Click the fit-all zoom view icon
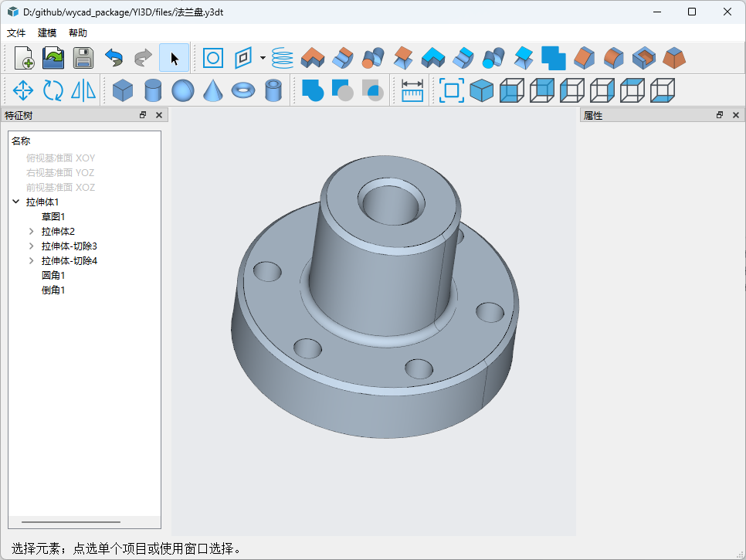The height and width of the screenshot is (560, 746). point(452,90)
